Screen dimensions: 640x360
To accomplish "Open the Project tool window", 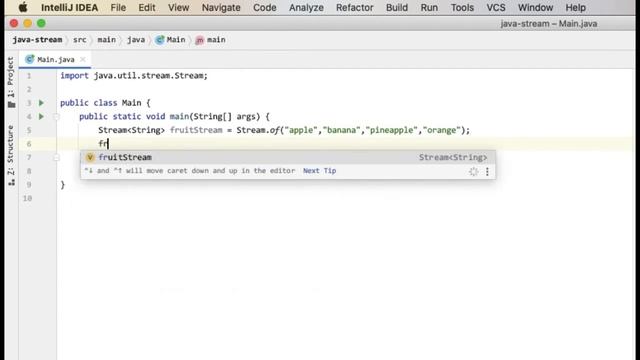I will pos(11,82).
